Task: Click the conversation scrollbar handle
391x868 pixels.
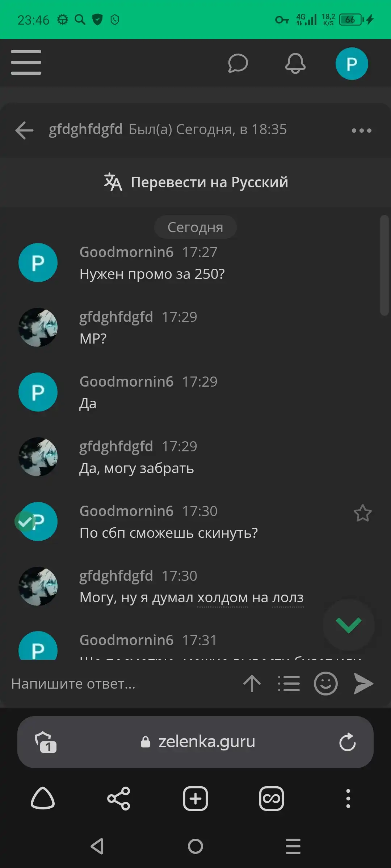Action: 384,265
